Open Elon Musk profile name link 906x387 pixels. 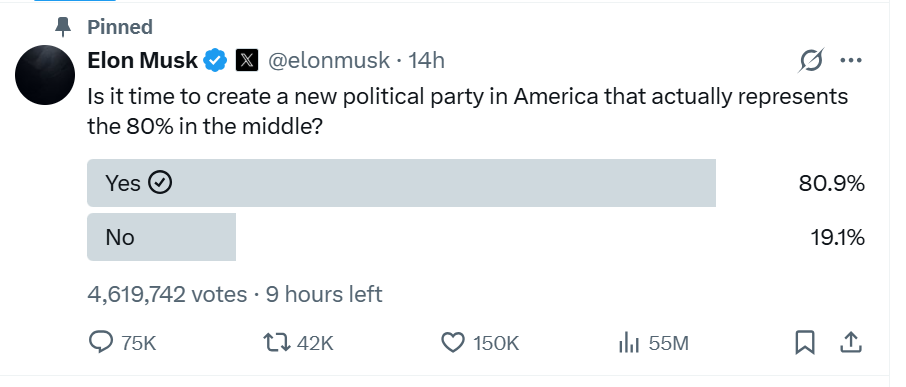[142, 60]
